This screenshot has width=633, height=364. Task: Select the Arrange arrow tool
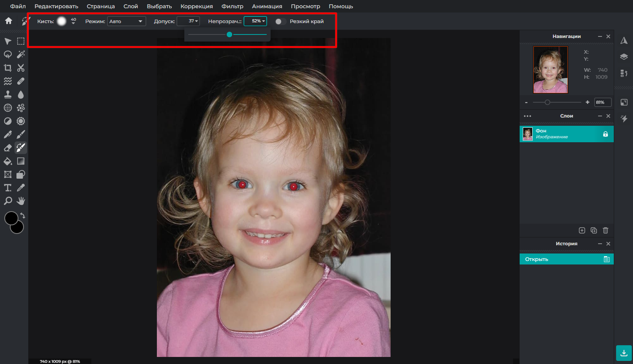(x=7, y=41)
